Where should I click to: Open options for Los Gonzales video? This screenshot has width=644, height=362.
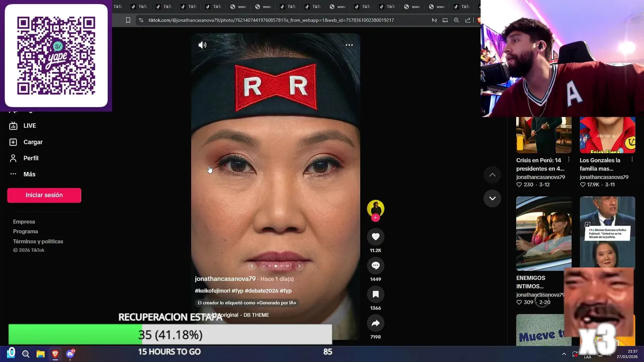click(632, 159)
